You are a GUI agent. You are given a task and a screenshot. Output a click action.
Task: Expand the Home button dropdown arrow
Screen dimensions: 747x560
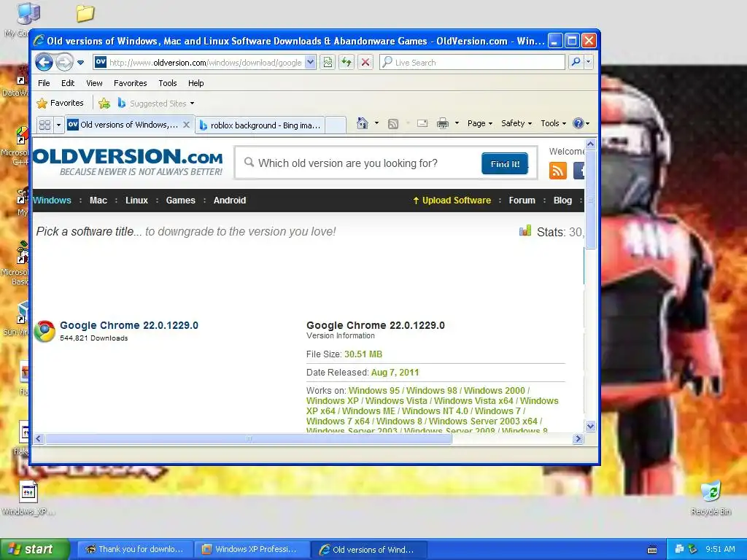(376, 123)
